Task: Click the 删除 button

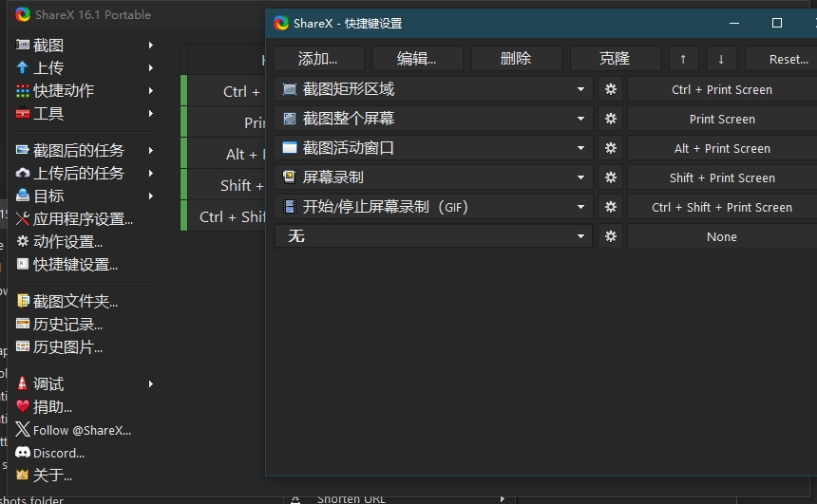Action: [x=516, y=58]
